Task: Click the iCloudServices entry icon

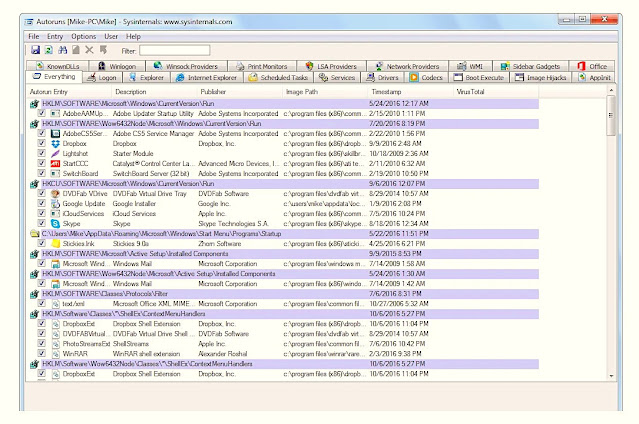Action: tap(55, 214)
